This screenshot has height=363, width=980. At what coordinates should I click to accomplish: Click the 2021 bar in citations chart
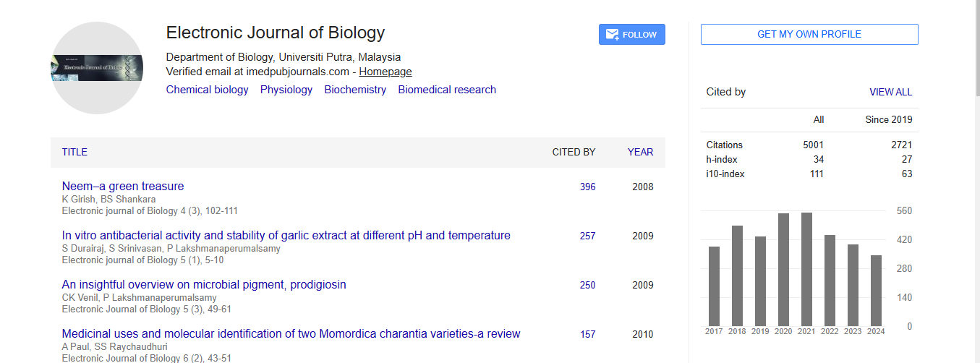(806, 269)
